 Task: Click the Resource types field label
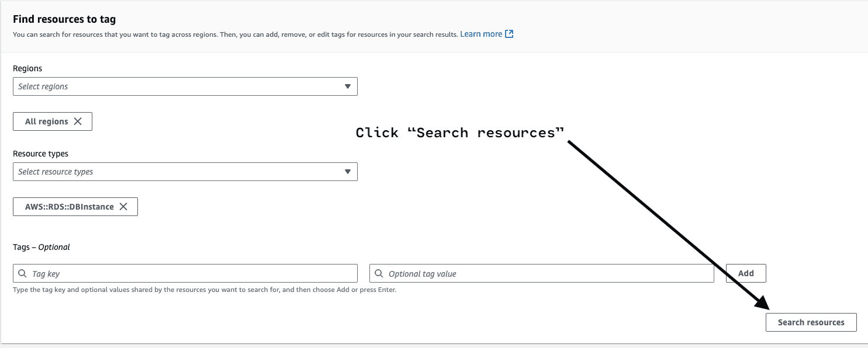tap(40, 154)
